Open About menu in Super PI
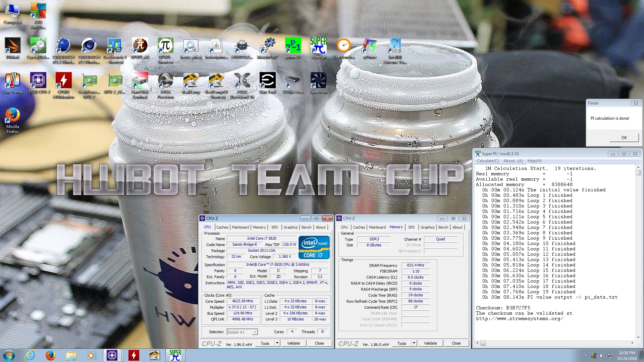Screen dimensions: 644x362 coord(513,161)
